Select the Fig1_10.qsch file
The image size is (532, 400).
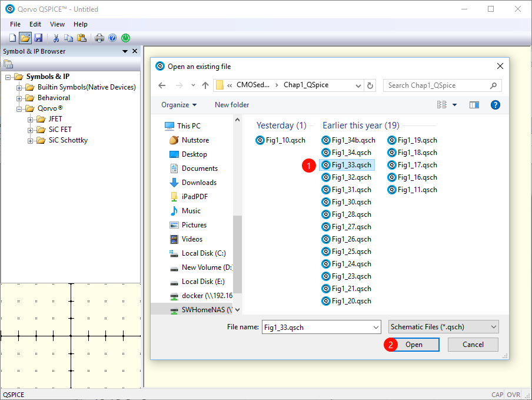pyautogui.click(x=280, y=140)
